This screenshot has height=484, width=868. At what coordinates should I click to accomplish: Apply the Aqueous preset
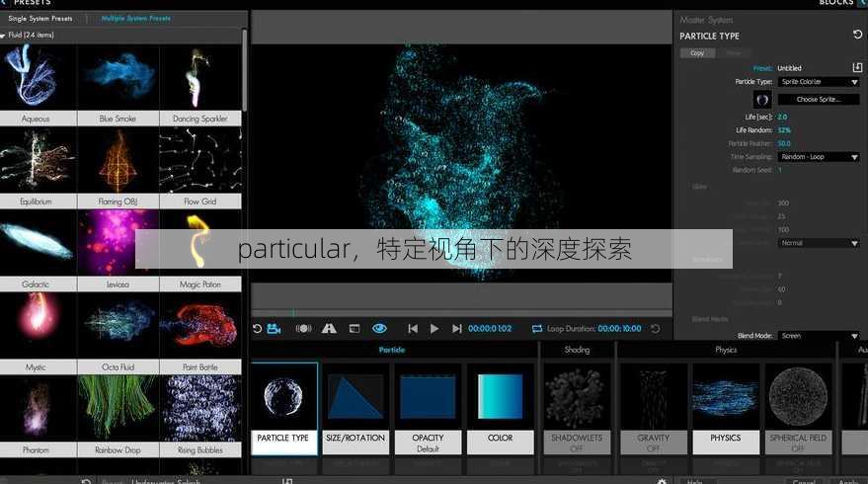coord(38,85)
